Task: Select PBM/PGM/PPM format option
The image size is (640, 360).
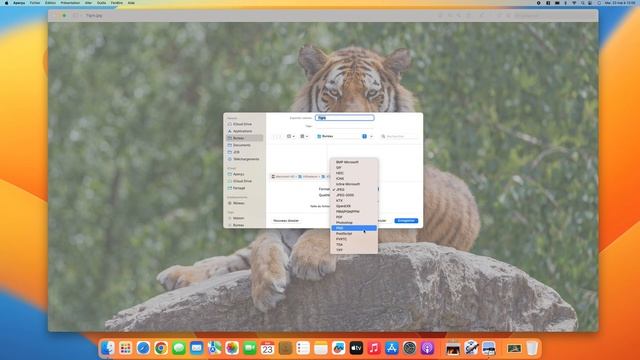Action: pos(354,211)
